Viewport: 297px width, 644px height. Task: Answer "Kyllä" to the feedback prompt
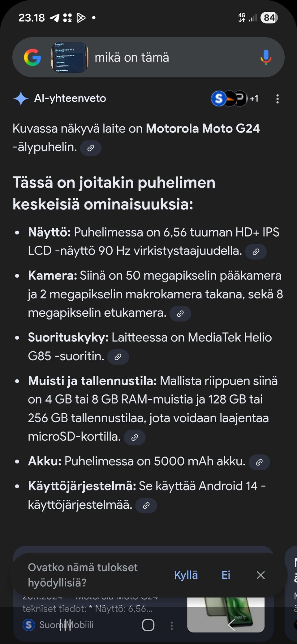186,575
